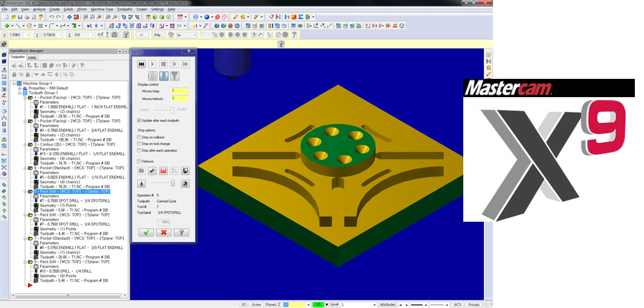Enable Stop on collision checkbox

139,137
